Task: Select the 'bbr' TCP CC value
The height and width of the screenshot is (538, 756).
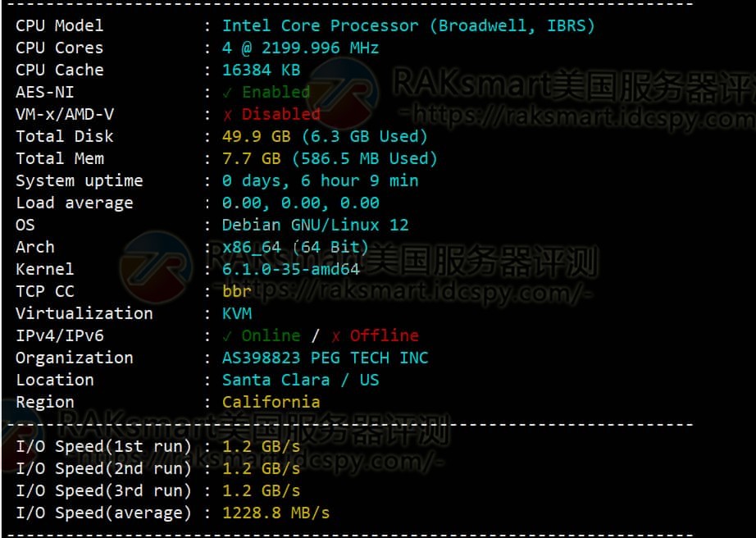Action: coord(237,291)
